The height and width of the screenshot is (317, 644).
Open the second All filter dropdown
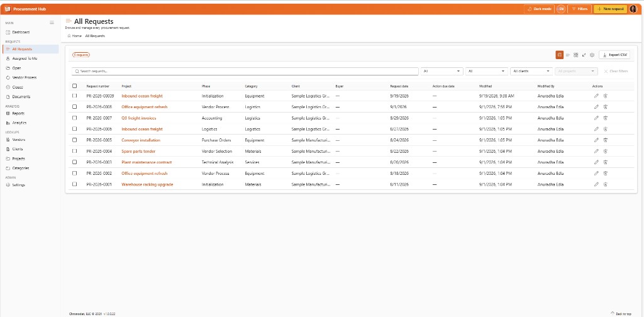[x=487, y=71]
